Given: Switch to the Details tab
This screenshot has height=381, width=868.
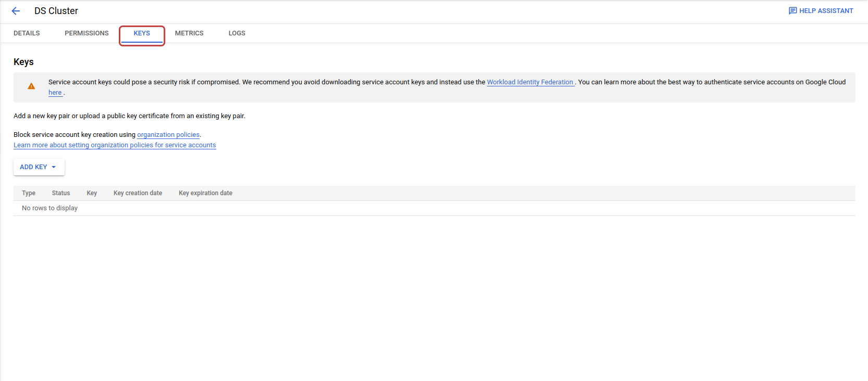Looking at the screenshot, I should coord(27,33).
